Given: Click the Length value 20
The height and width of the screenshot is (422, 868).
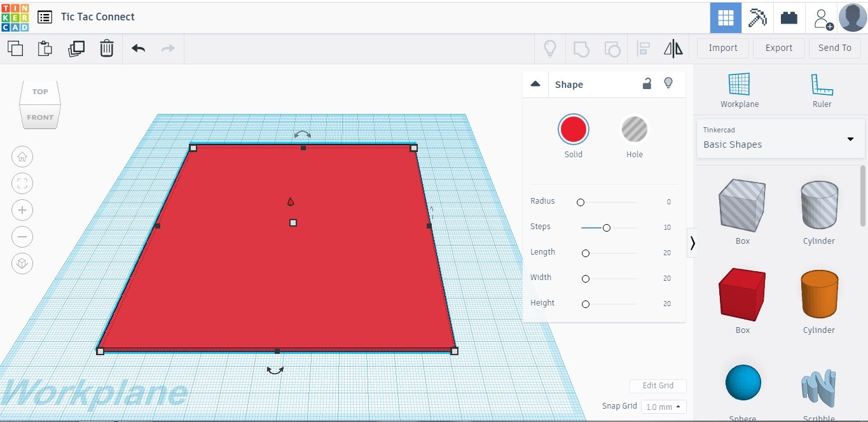Looking at the screenshot, I should pyautogui.click(x=667, y=253).
